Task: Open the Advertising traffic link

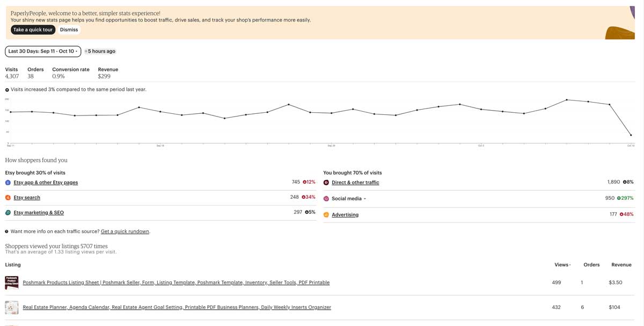Action: 345,215
